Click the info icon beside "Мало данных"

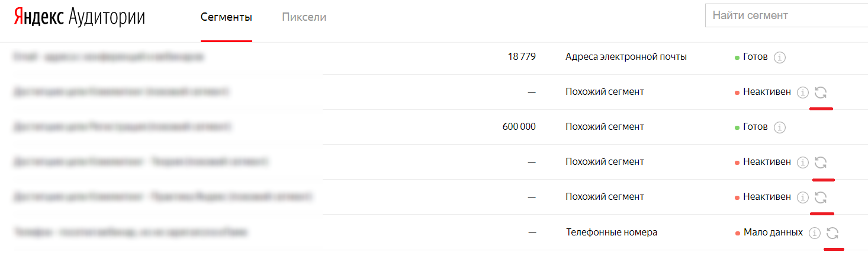(815, 233)
